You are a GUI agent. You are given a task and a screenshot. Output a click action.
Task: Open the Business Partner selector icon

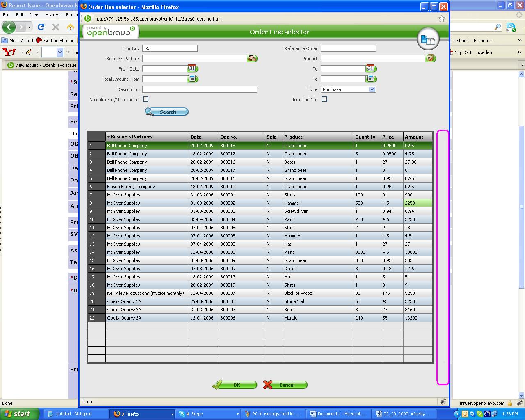252,59
